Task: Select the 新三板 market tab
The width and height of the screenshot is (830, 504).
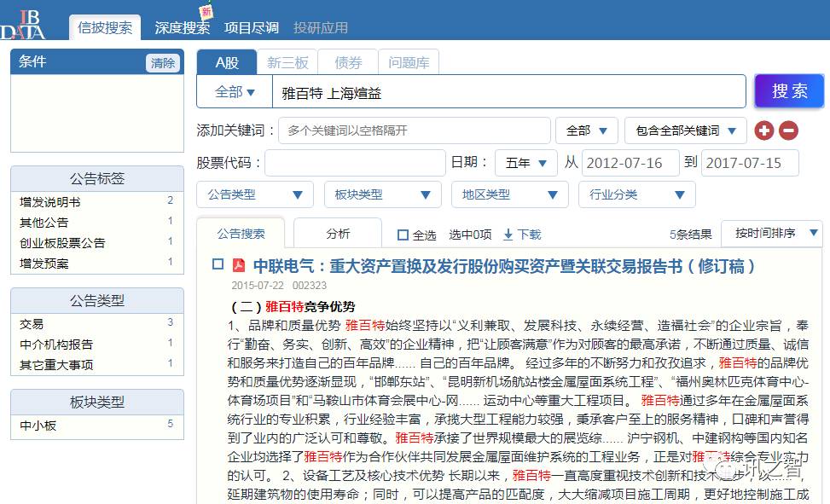Action: coord(287,63)
